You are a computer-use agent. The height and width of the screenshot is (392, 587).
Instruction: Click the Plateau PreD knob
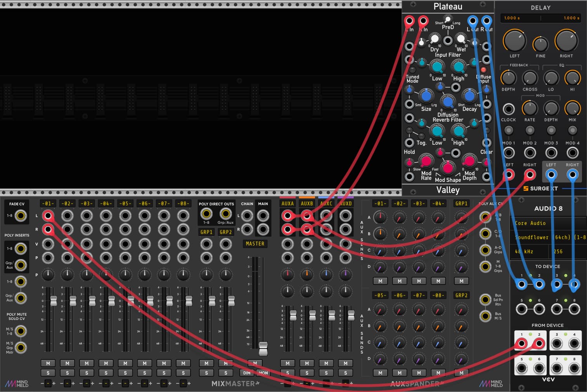pos(448,19)
